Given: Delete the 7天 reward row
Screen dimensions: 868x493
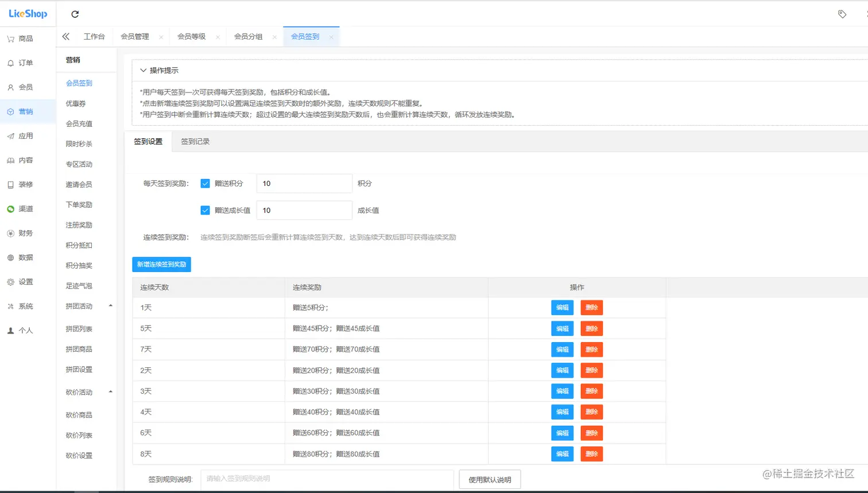Looking at the screenshot, I should 591,350.
